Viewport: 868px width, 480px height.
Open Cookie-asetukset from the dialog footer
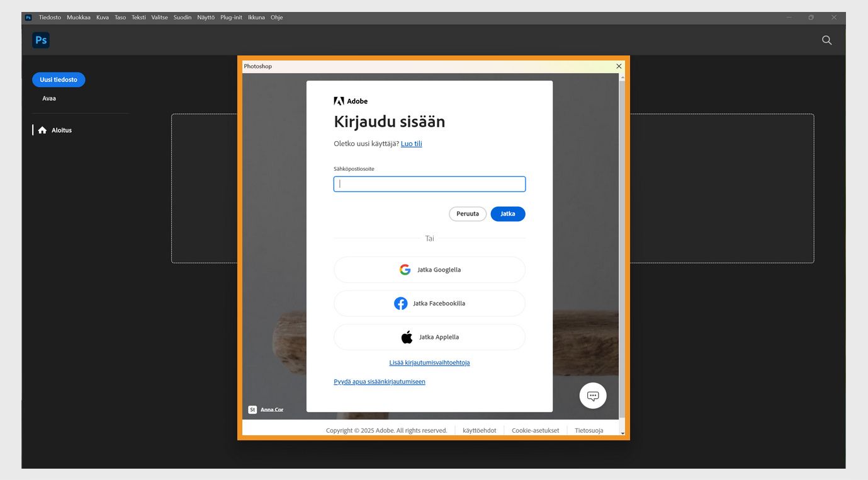[x=535, y=430]
